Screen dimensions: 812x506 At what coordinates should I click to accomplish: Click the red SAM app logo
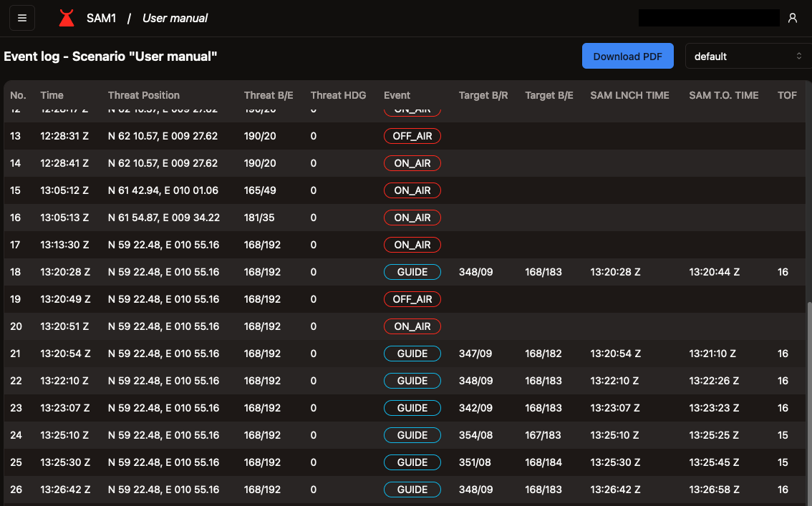67,18
